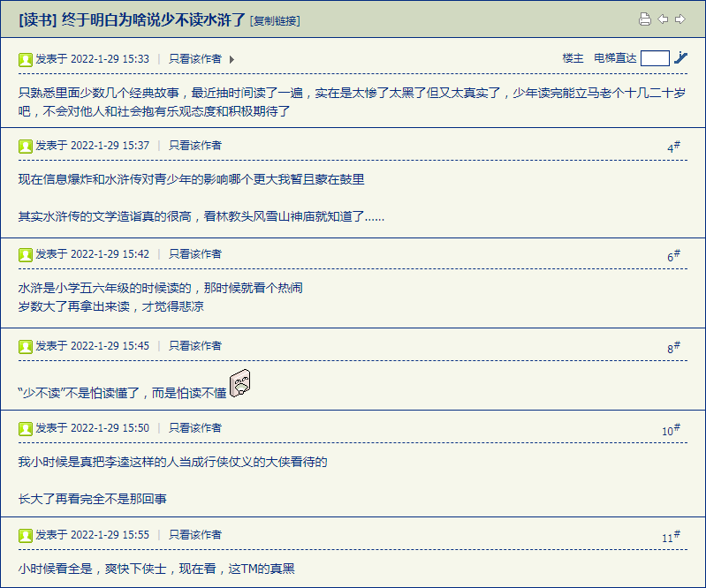This screenshot has height=588, width=706.
Task: Click text 我小时候是真把李逵这样的人
Action: click(99, 462)
